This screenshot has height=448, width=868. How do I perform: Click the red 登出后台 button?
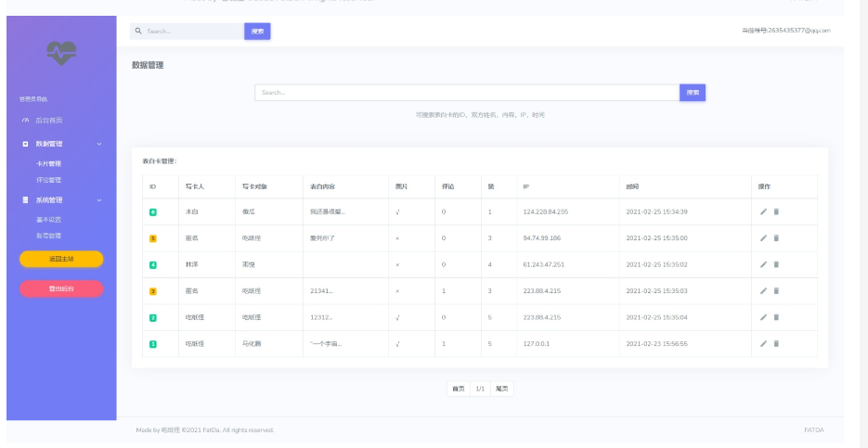click(61, 288)
